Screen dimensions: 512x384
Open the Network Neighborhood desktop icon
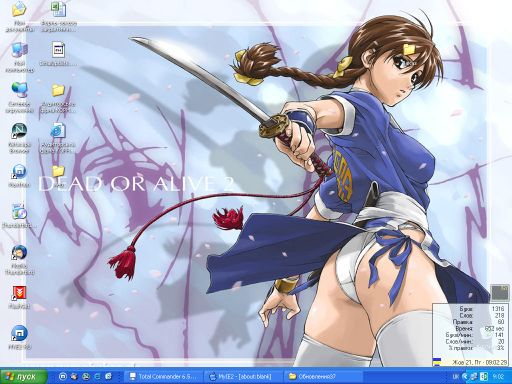click(x=19, y=90)
